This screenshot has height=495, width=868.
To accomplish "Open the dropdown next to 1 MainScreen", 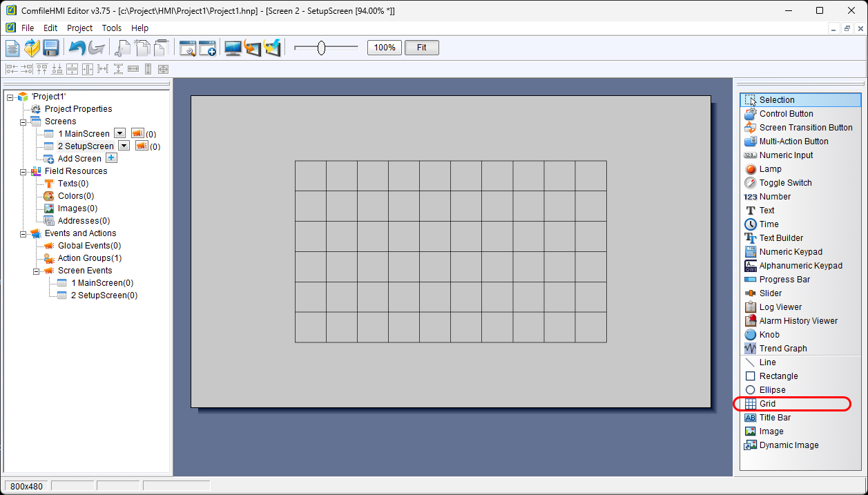I will [119, 133].
